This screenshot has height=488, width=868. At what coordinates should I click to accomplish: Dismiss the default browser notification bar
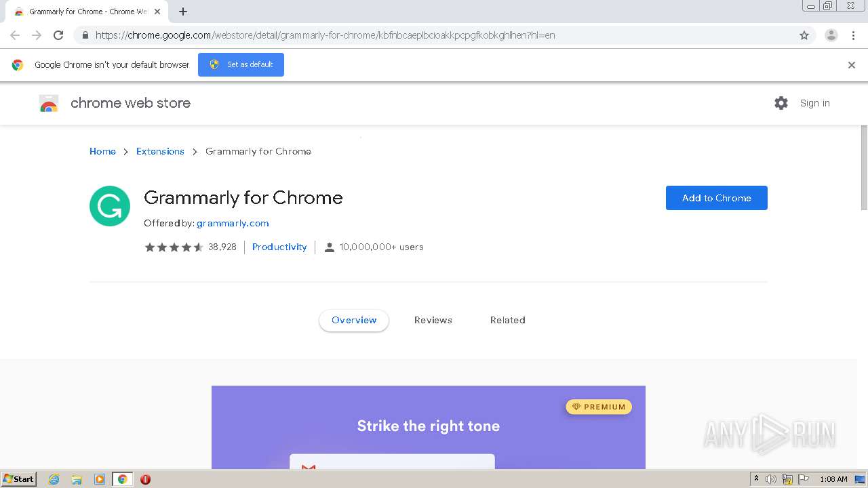click(x=852, y=65)
